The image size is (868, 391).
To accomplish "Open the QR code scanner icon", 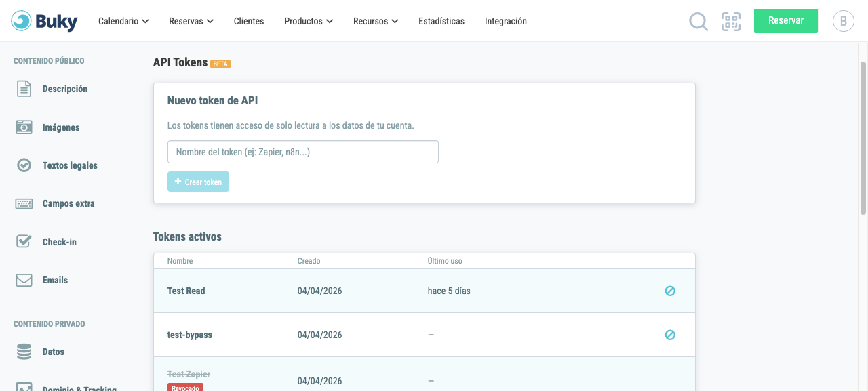I will [x=731, y=21].
